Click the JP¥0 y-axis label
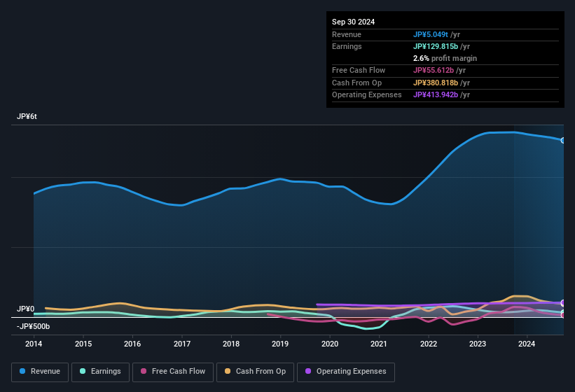The height and width of the screenshot is (392, 575). 26,309
